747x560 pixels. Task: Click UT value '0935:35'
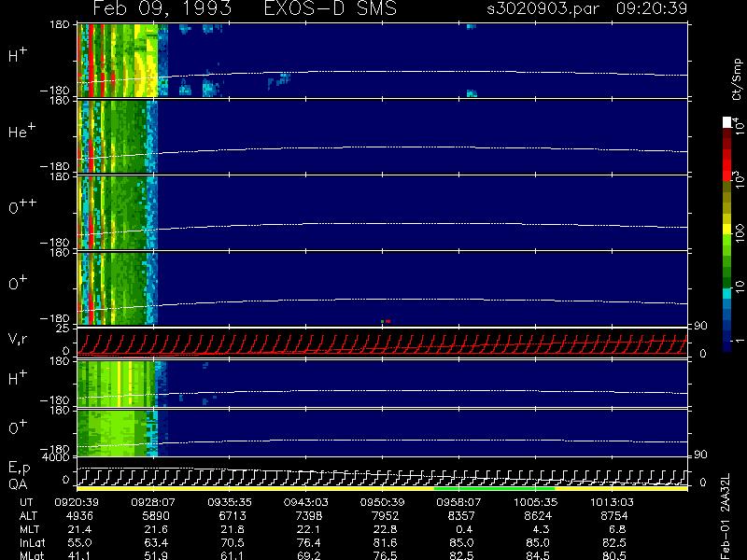[229, 502]
